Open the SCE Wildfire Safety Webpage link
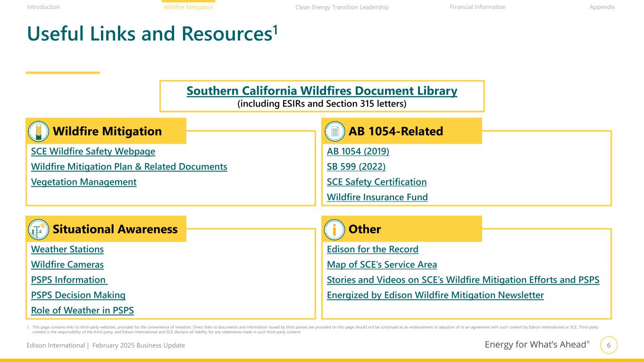644x362 pixels. [93, 152]
